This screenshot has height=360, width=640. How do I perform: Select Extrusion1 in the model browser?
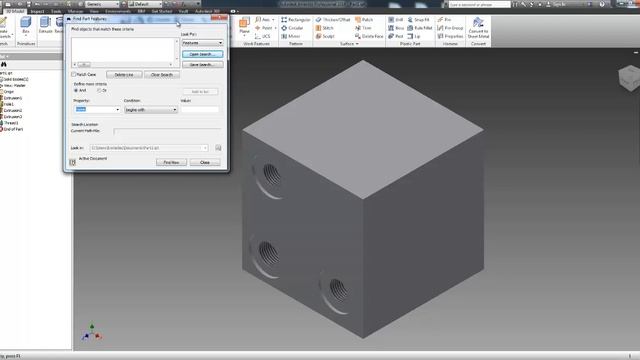[12, 98]
